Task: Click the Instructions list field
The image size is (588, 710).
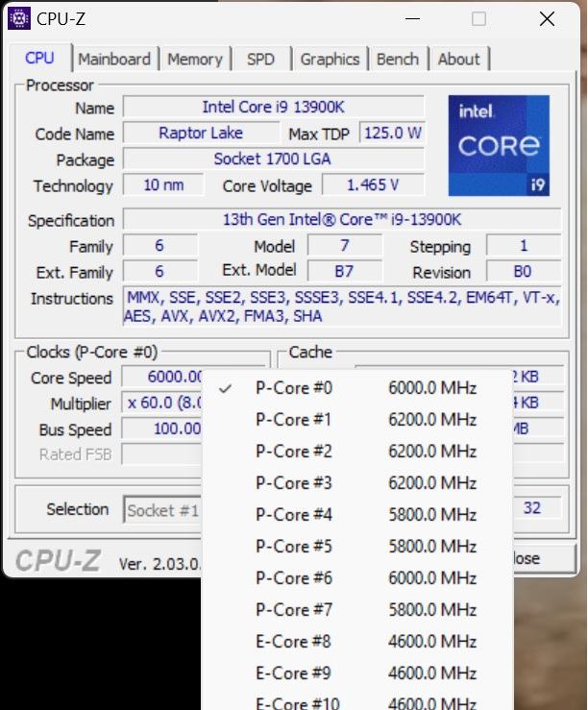Action: coord(342,306)
